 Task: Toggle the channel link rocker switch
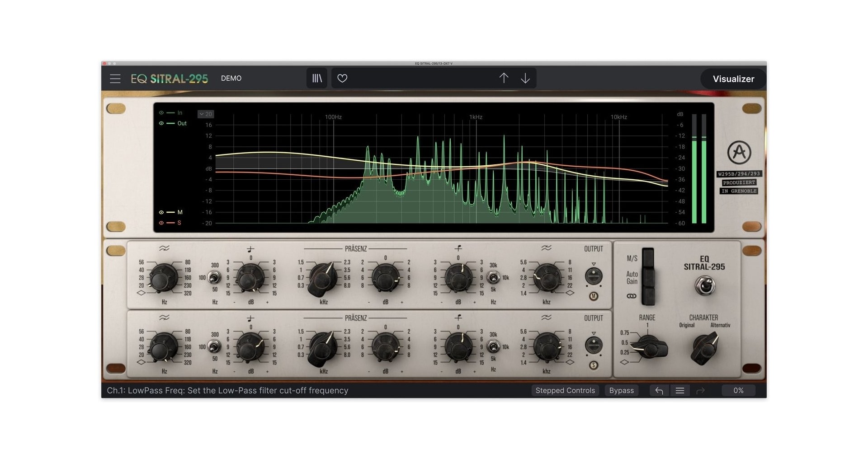pos(648,296)
